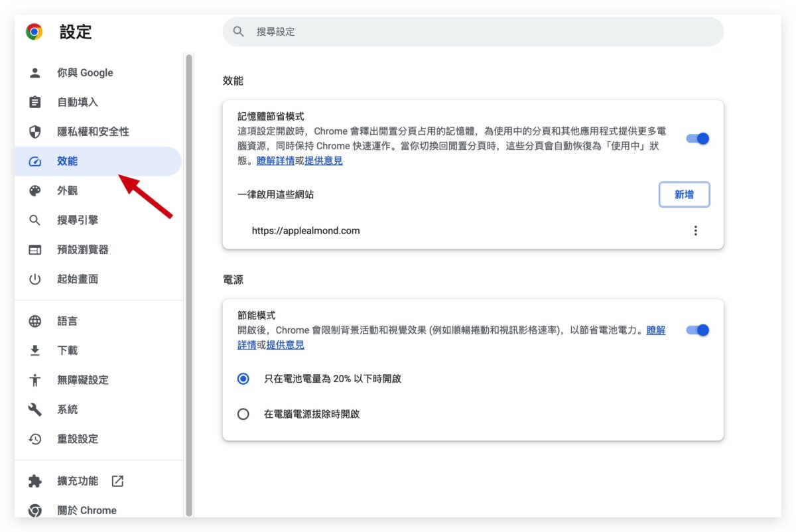Image resolution: width=796 pixels, height=532 pixels.
Task: Click the 設定 page title
Action: (76, 32)
